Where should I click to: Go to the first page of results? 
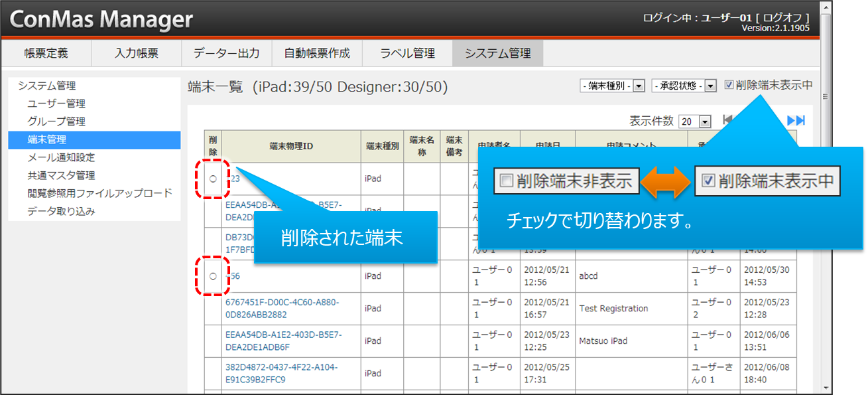[729, 120]
